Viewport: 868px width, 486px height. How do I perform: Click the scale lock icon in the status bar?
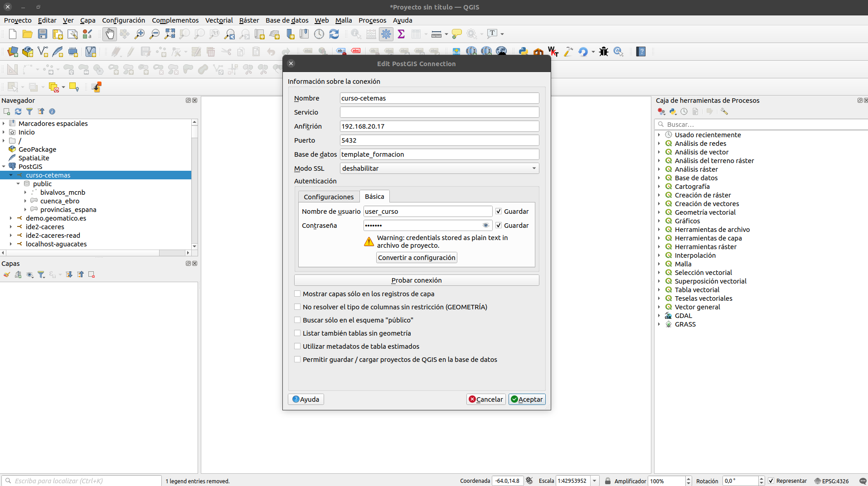(x=608, y=481)
